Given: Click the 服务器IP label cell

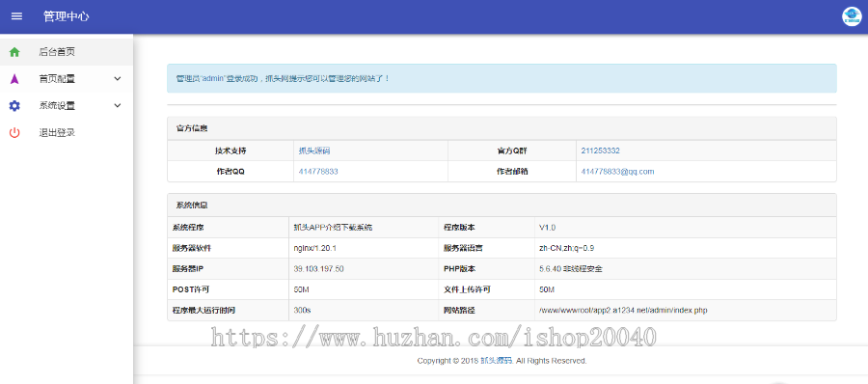Looking at the screenshot, I should tap(228, 269).
